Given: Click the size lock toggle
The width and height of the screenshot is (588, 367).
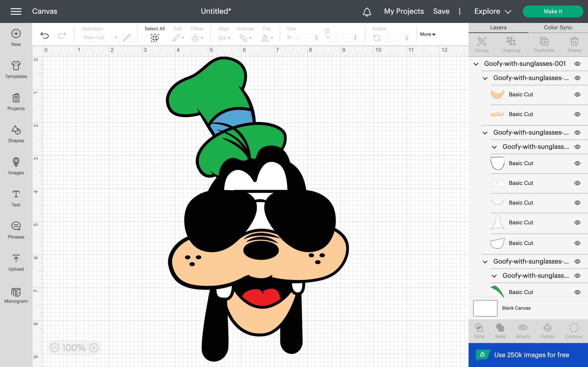Looking at the screenshot, I should tap(327, 31).
